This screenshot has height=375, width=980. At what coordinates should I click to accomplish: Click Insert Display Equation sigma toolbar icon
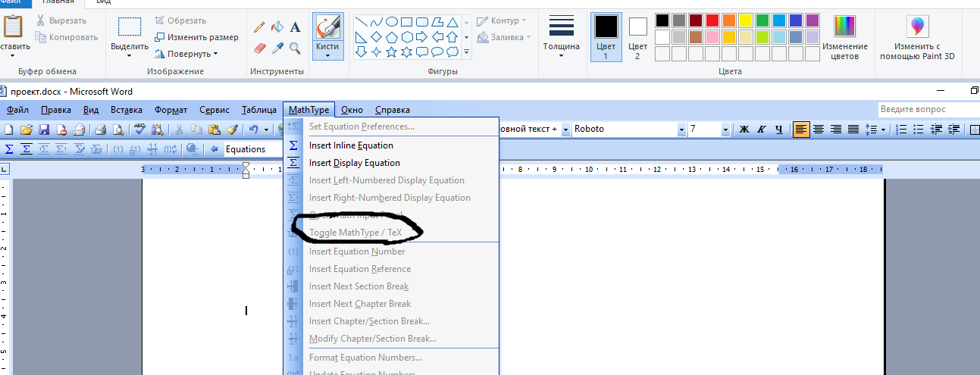point(27,149)
